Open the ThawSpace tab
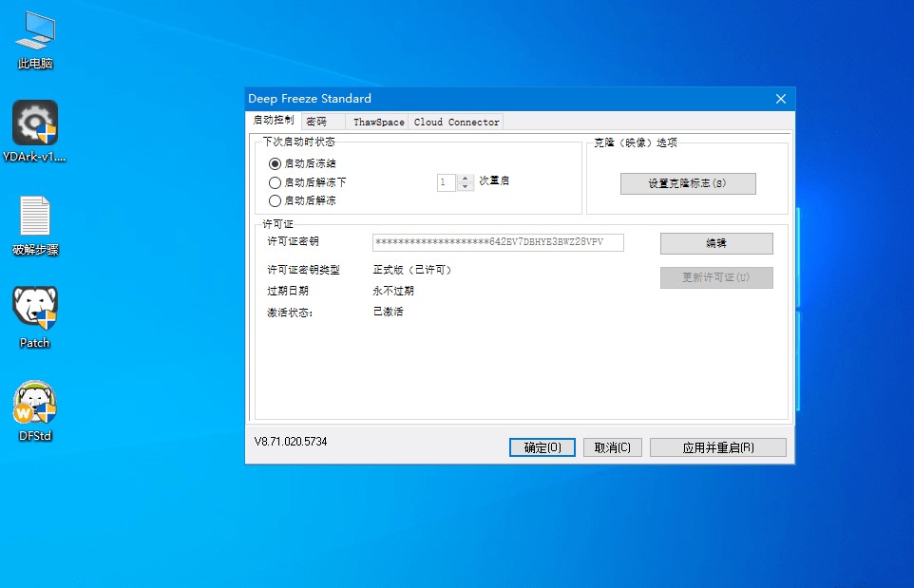Viewport: 914px width, 588px height. coord(378,122)
